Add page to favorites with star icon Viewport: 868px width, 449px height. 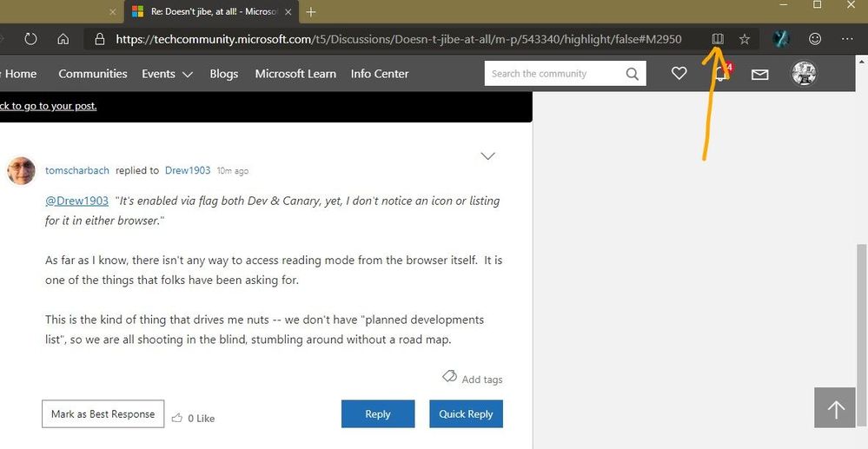pyautogui.click(x=745, y=39)
